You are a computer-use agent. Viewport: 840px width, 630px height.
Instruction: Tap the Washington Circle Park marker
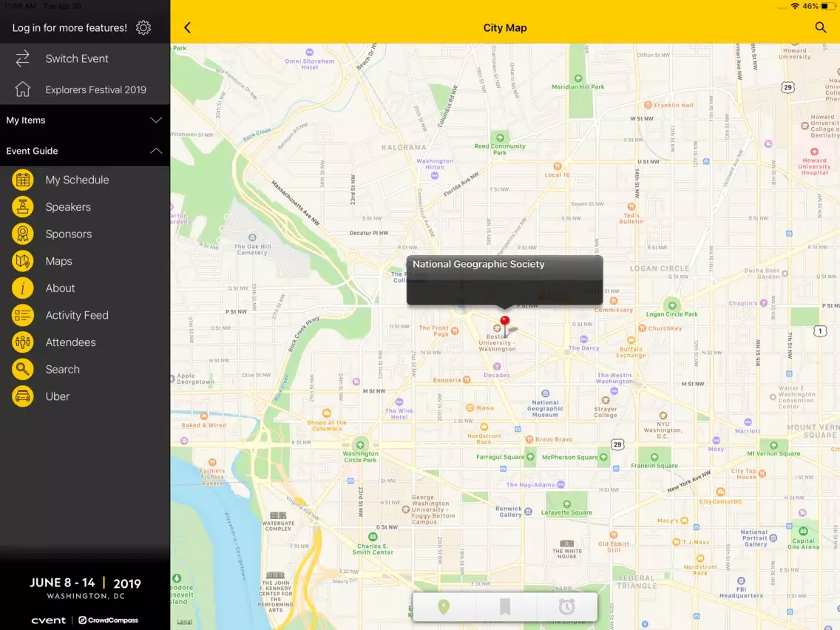click(x=360, y=444)
